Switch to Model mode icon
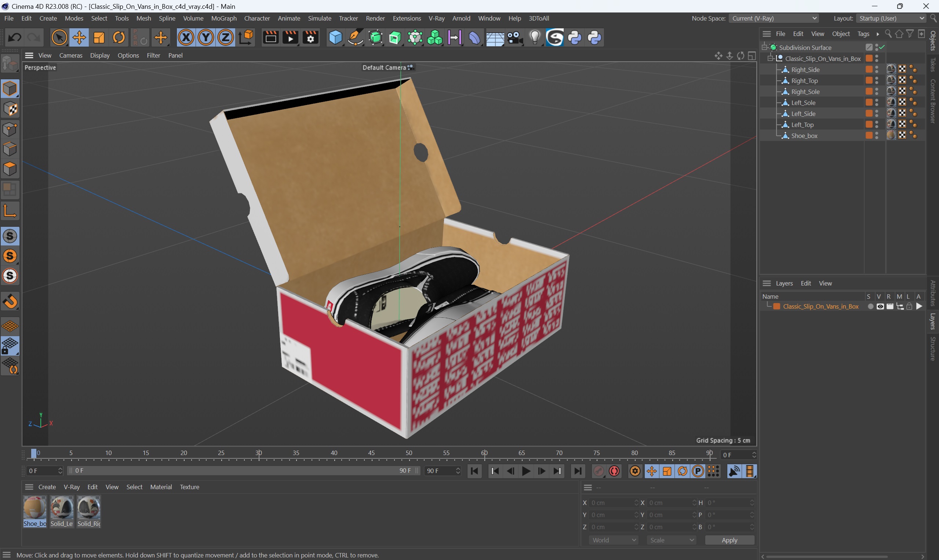The image size is (939, 560). pos(10,89)
